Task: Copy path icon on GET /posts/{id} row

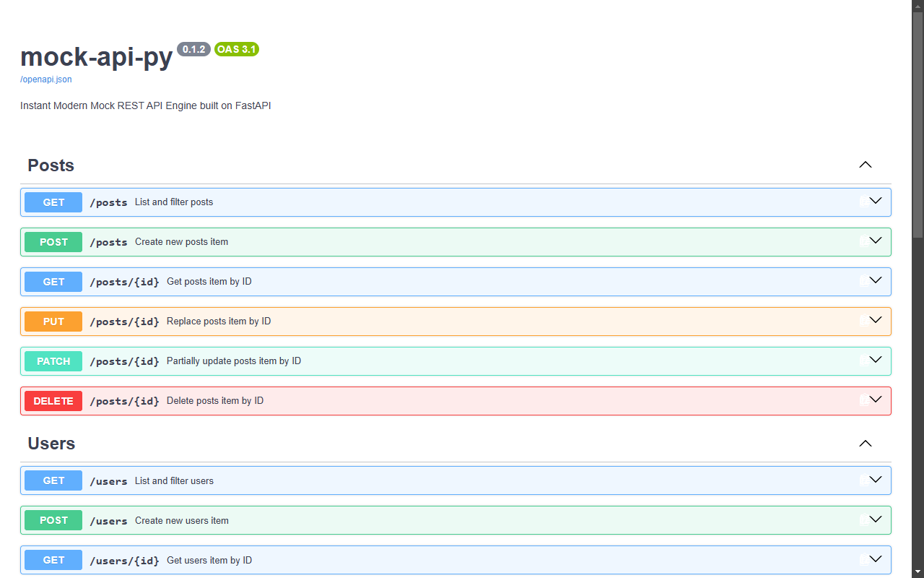Action: (x=864, y=281)
